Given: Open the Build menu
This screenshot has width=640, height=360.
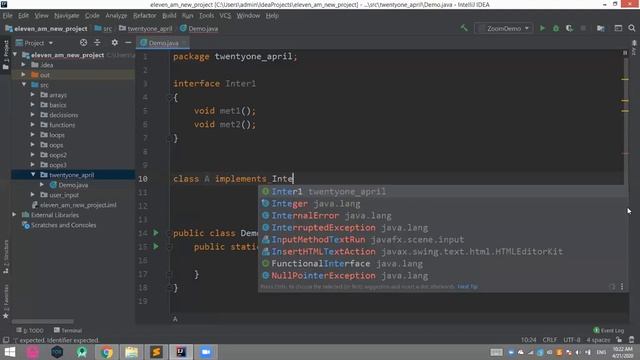Looking at the screenshot, I should point(169,16).
